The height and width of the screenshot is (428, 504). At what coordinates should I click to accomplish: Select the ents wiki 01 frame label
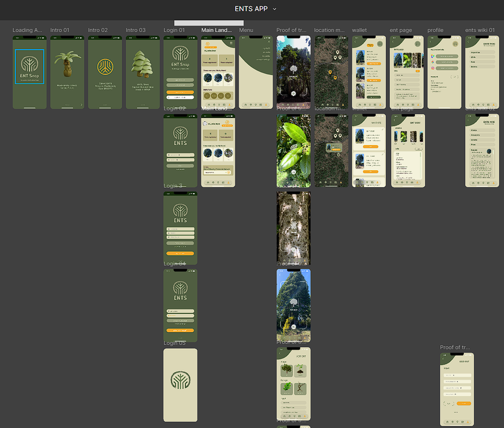tap(480, 30)
